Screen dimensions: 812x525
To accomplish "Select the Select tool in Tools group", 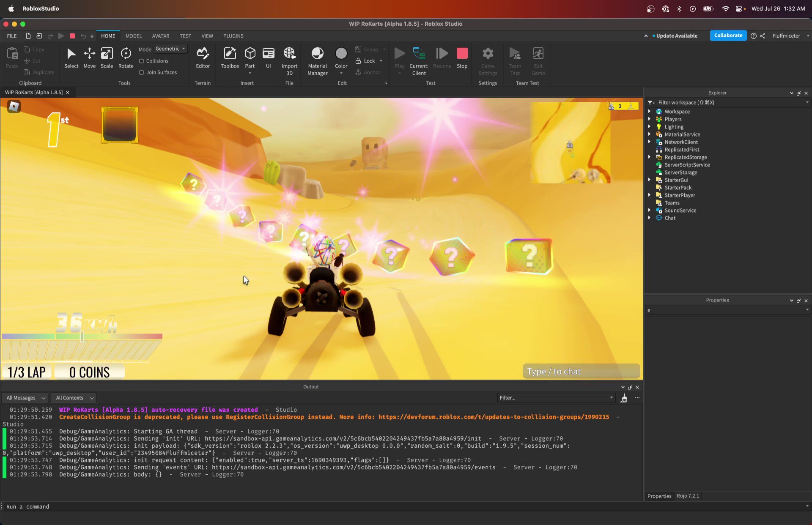I will tap(71, 57).
